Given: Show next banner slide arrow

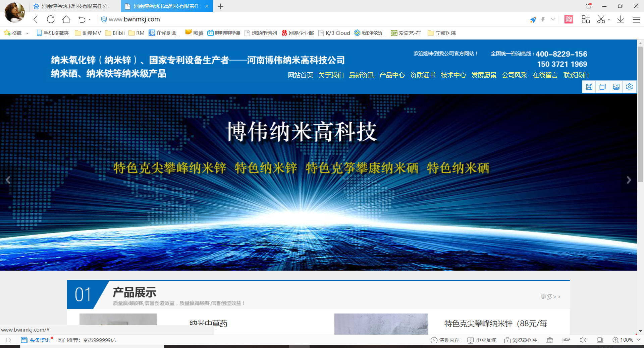Looking at the screenshot, I should pos(629,180).
